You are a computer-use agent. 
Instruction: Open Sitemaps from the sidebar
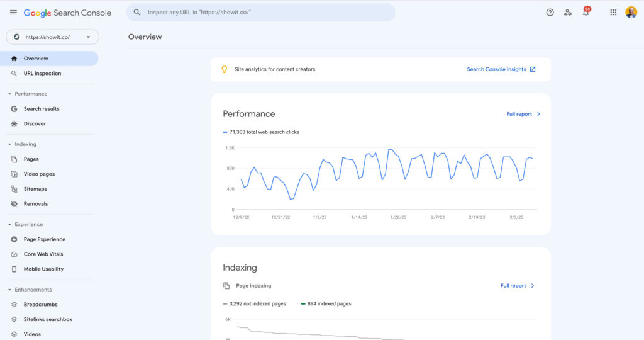35,189
